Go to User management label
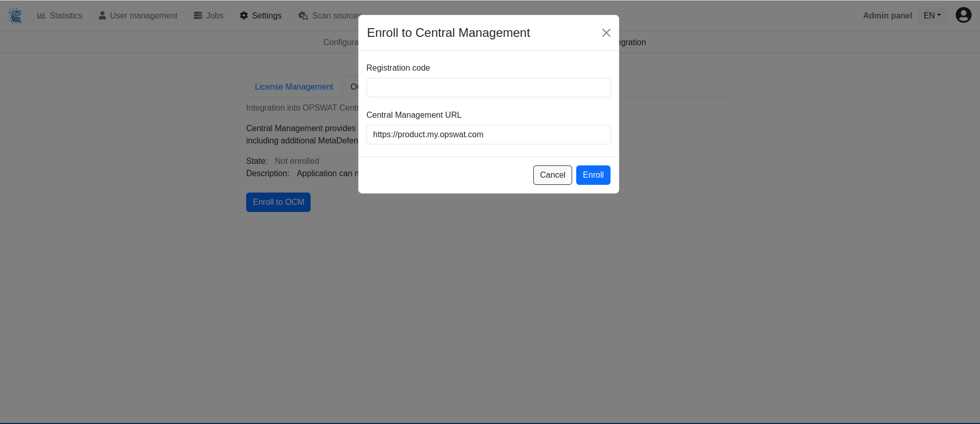980x424 pixels. coord(144,15)
